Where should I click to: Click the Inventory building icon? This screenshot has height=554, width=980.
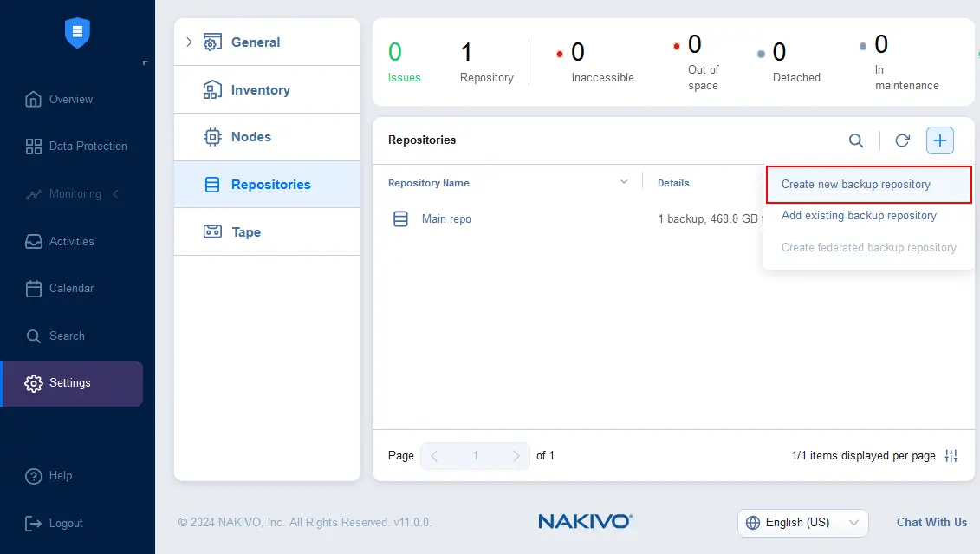(212, 89)
